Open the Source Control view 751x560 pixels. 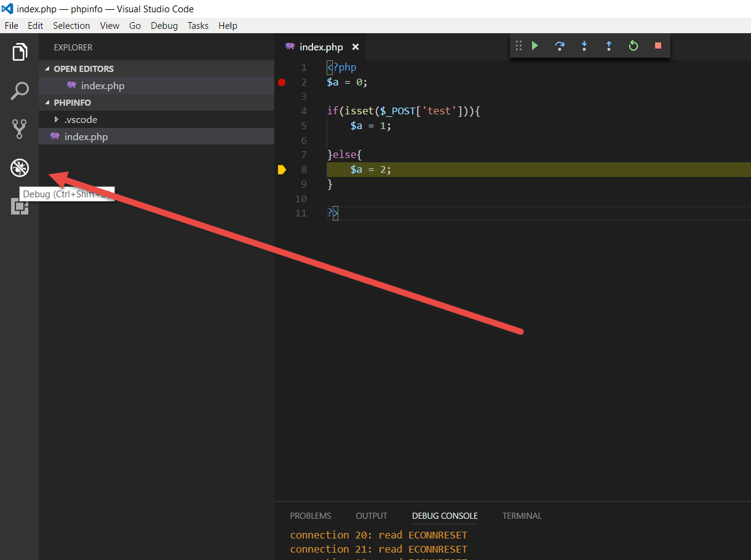20,129
